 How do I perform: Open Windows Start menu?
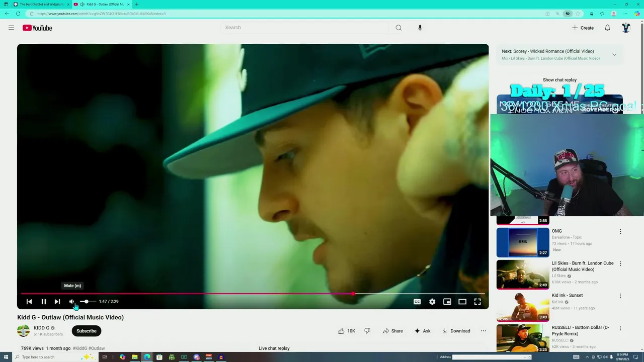(5, 357)
